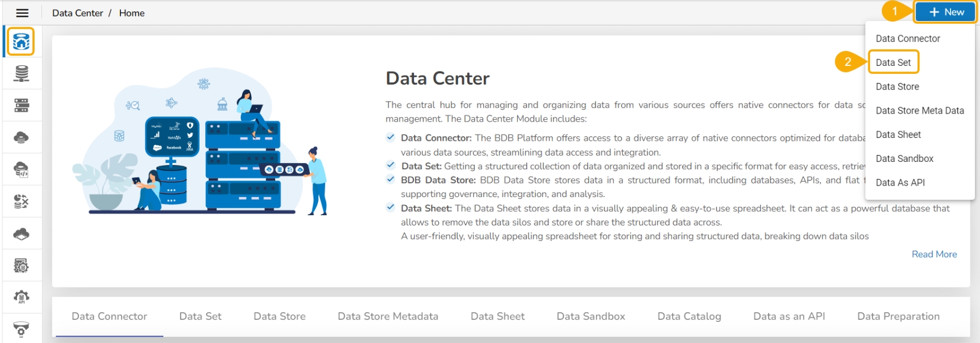This screenshot has width=980, height=343.
Task: Click the cloud database code-tag sidebar icon
Action: click(x=22, y=169)
